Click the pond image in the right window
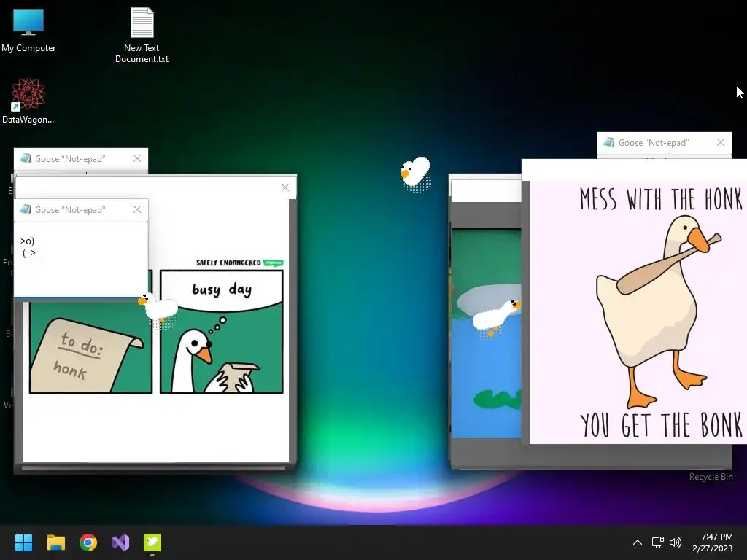Screen dimensions: 747x560 (x=486, y=333)
